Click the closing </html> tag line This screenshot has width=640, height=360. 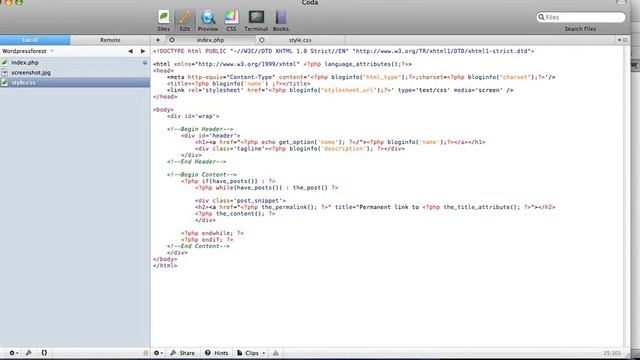point(165,266)
